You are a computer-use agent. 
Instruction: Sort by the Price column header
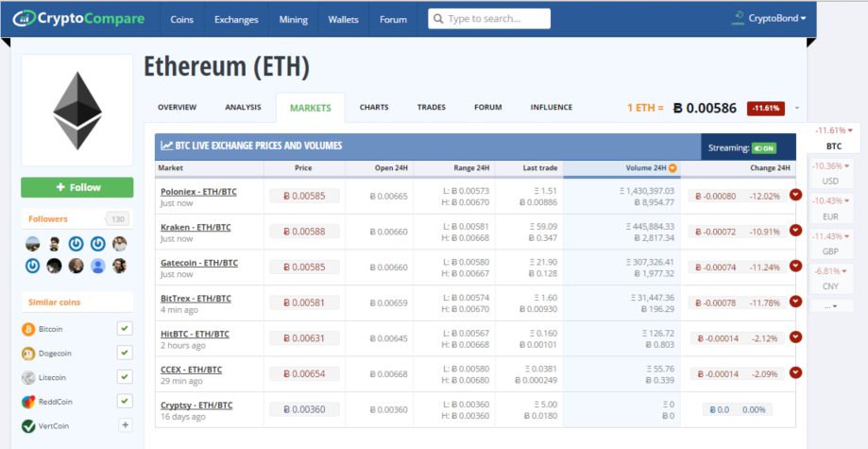[304, 168]
